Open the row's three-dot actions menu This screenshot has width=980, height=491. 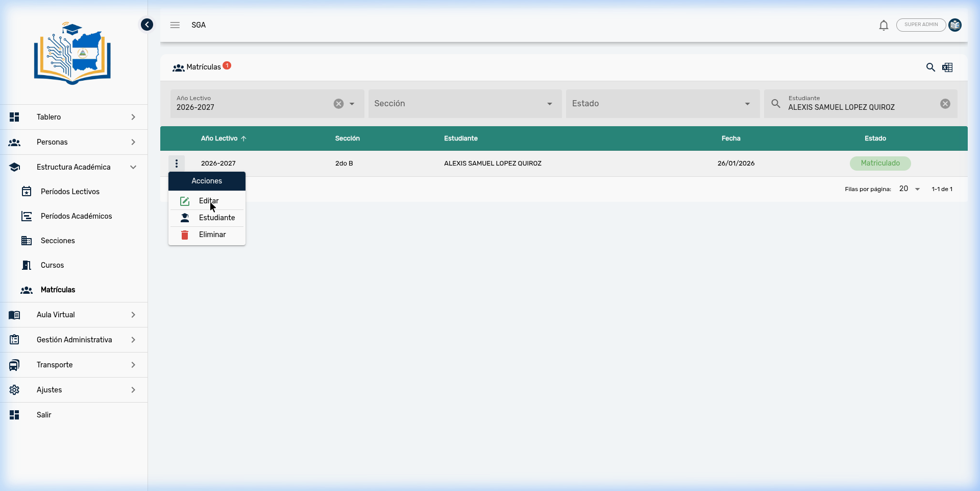177,163
